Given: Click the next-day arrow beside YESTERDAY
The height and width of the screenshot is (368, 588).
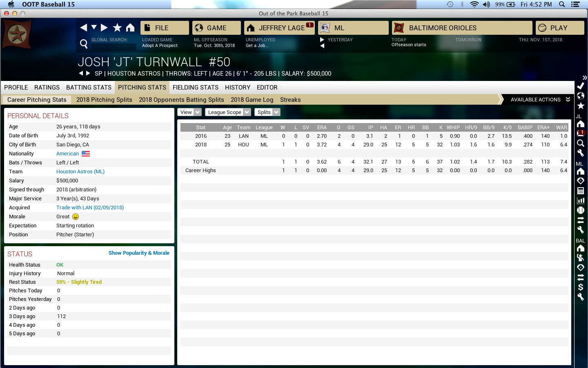Looking at the screenshot, I should point(322,40).
